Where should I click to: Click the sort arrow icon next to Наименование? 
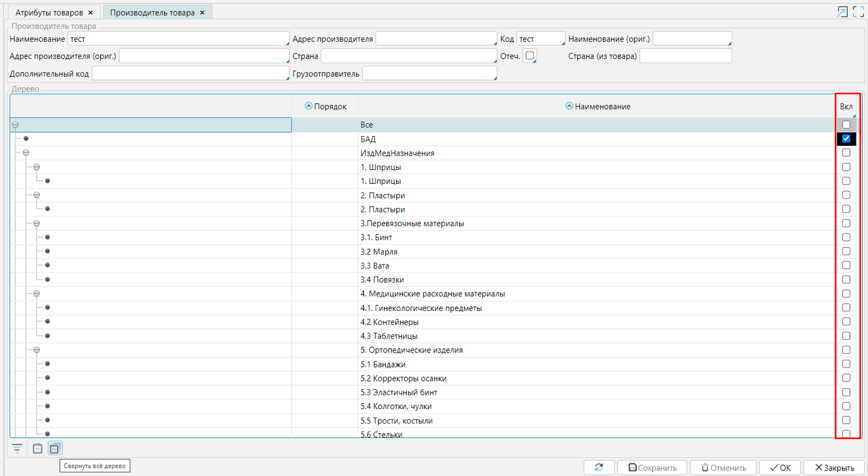568,106
